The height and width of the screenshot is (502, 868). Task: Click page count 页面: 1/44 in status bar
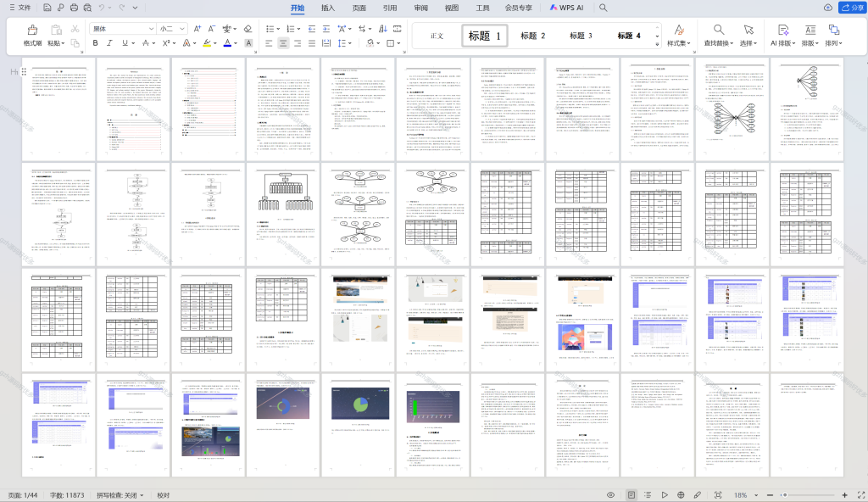[x=23, y=495]
